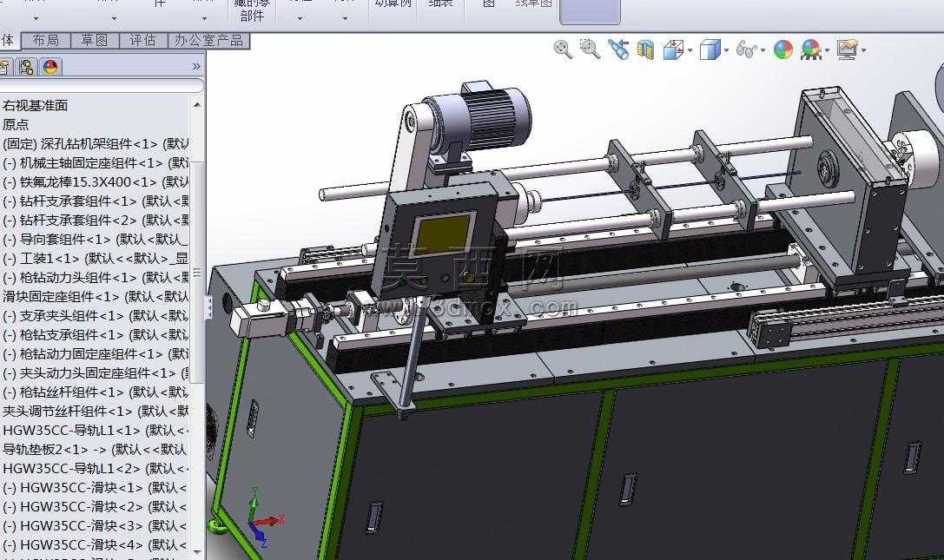Expand Hide/Show Items dropdown arrow

pyautogui.click(x=763, y=50)
